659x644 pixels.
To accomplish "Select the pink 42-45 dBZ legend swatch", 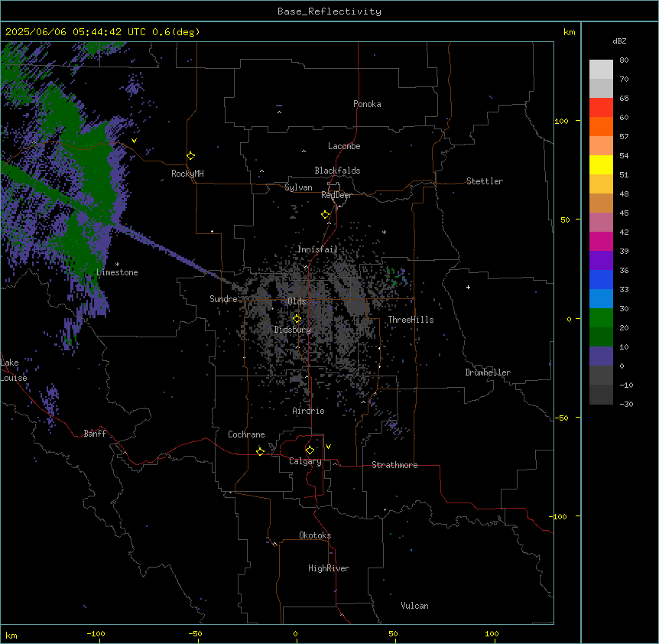I will click(601, 223).
